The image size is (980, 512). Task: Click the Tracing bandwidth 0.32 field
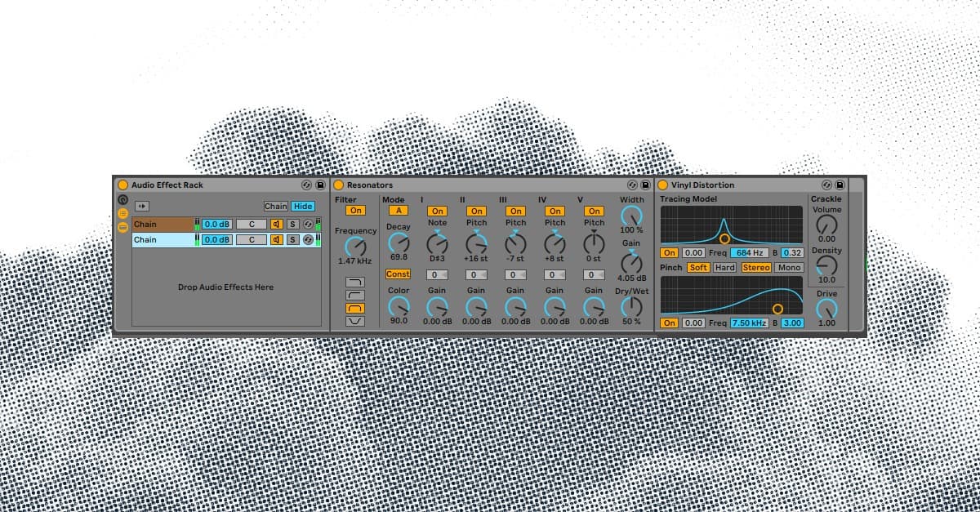click(x=792, y=253)
